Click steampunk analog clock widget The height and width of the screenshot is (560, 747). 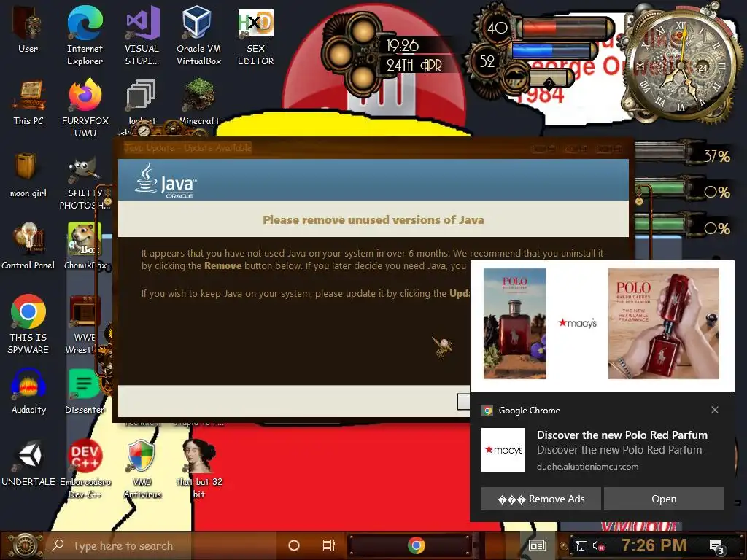(x=680, y=66)
